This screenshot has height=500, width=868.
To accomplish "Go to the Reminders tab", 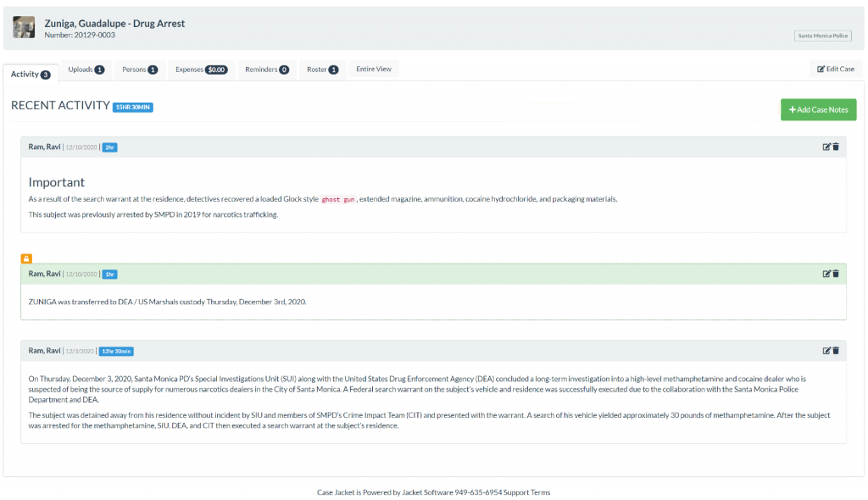I will [x=267, y=69].
